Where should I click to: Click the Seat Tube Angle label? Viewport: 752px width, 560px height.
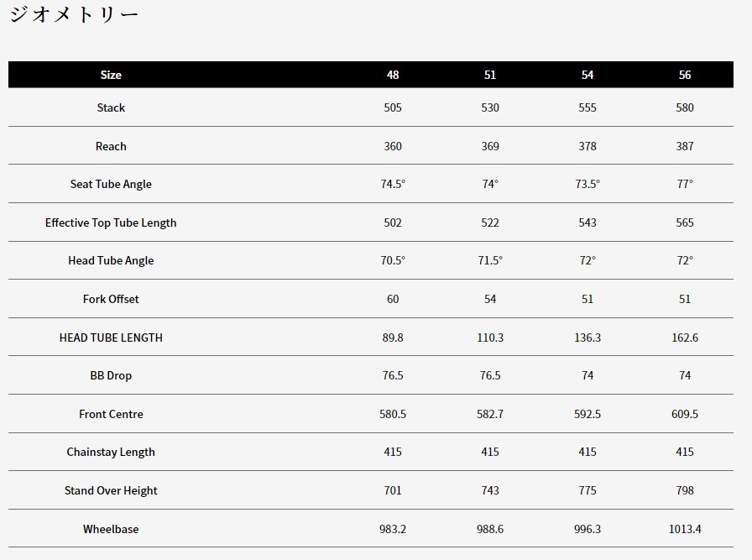(111, 184)
